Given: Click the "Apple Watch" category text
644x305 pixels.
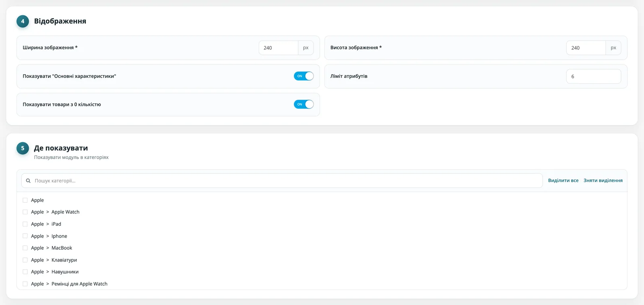Looking at the screenshot, I should (x=65, y=212).
